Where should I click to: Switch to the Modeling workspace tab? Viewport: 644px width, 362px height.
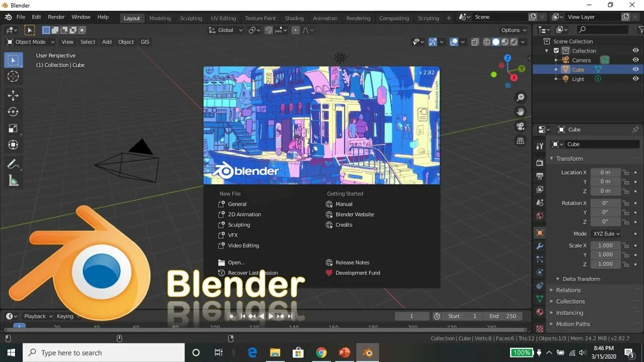click(160, 18)
